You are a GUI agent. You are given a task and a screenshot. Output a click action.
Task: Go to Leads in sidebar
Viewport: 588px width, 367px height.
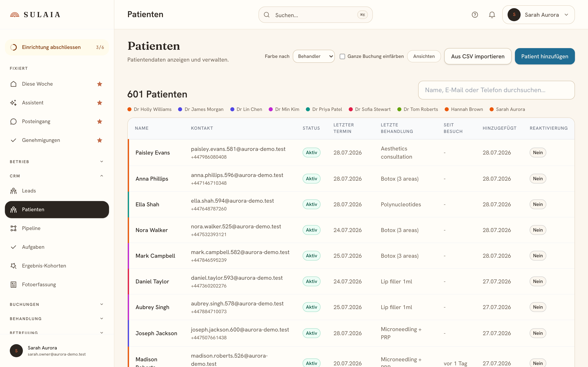coord(57,191)
